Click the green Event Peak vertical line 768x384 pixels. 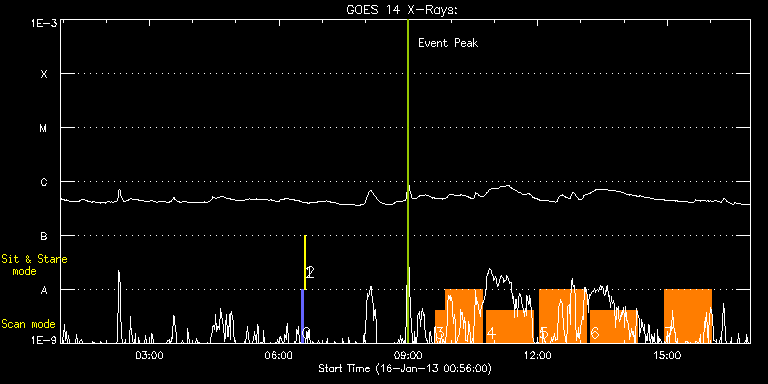click(408, 181)
